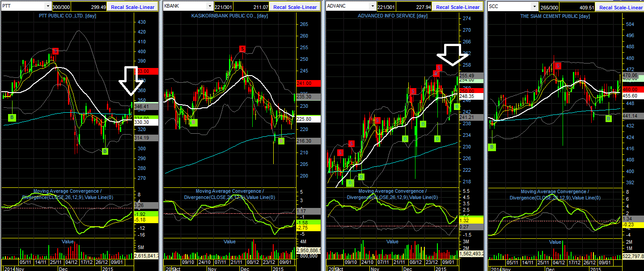The height and width of the screenshot is (271, 644).
Task: Click the red S sell marker on SCC chart
Action: tap(558, 65)
